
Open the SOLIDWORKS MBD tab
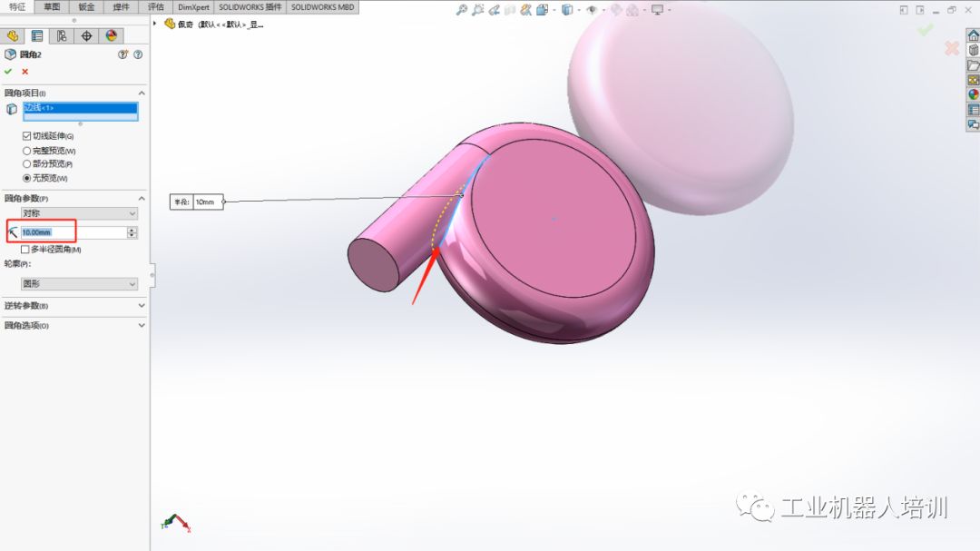click(322, 7)
